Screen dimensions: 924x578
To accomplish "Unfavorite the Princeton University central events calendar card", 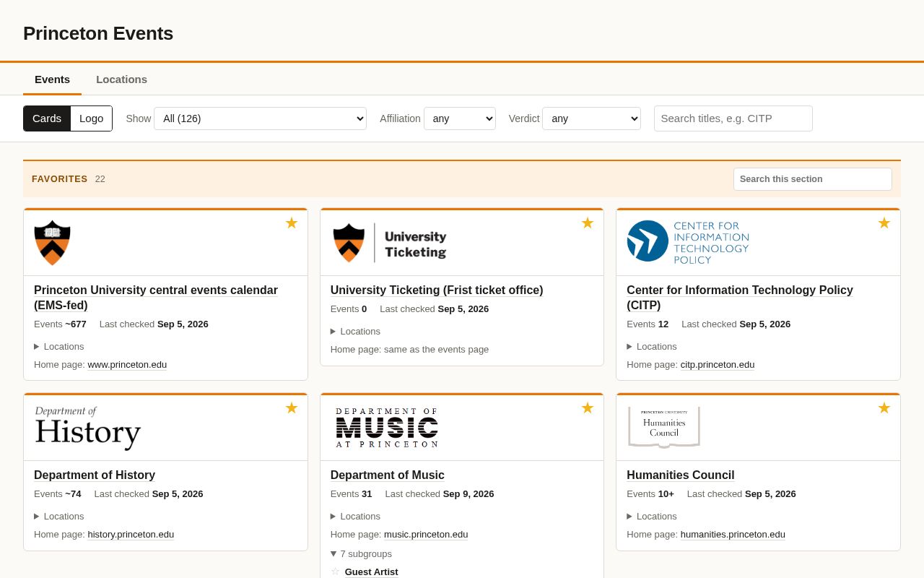I will [292, 223].
